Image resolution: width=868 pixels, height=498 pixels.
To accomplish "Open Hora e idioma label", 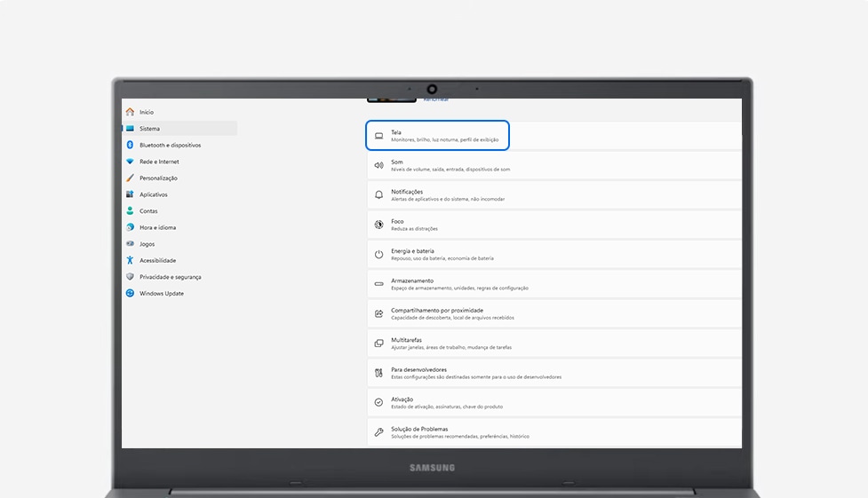I will pyautogui.click(x=158, y=227).
